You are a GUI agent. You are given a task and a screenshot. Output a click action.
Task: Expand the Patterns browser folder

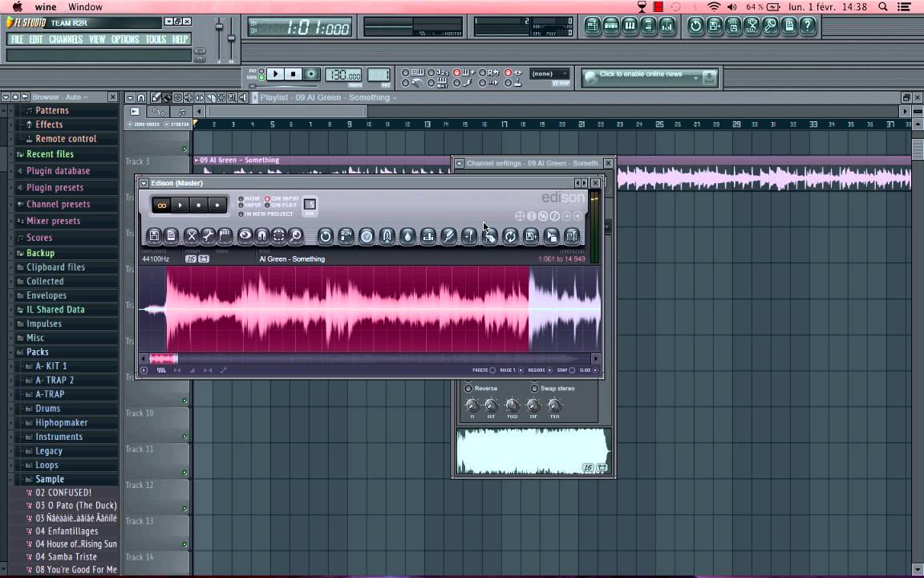(52, 110)
